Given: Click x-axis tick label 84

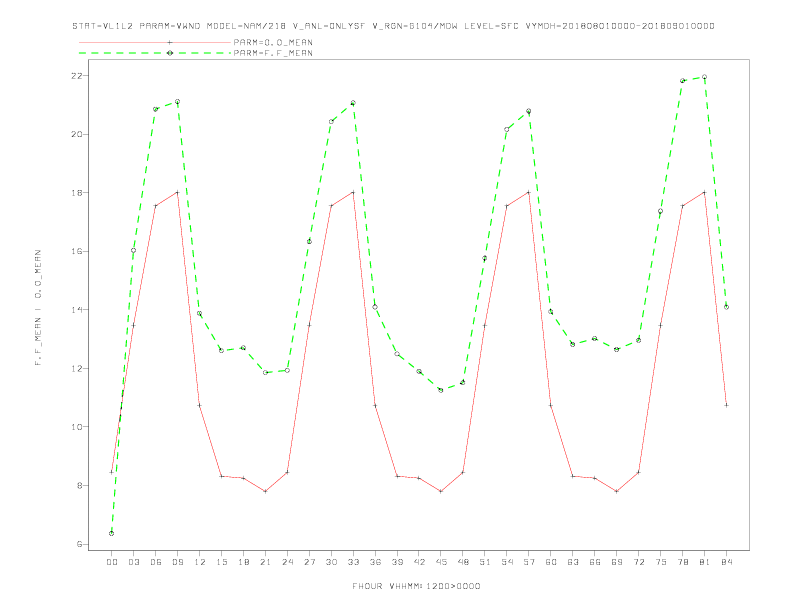Looking at the screenshot, I should [x=727, y=562].
